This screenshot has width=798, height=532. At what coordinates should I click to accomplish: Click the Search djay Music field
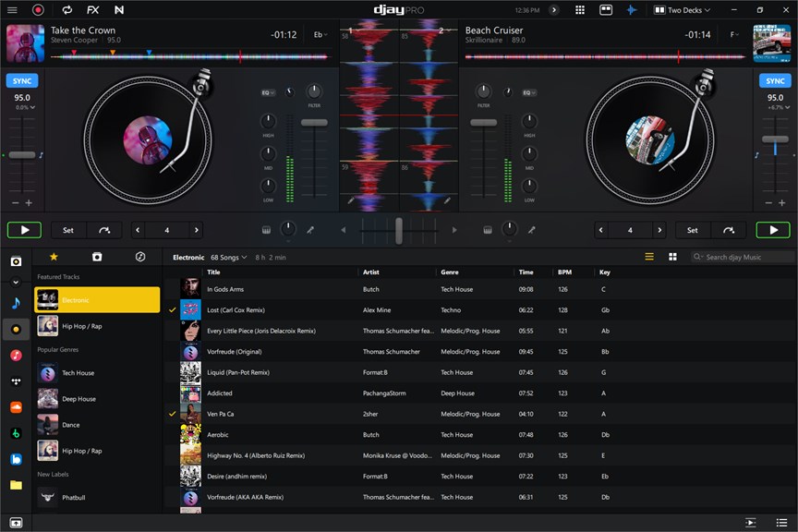[x=742, y=257]
